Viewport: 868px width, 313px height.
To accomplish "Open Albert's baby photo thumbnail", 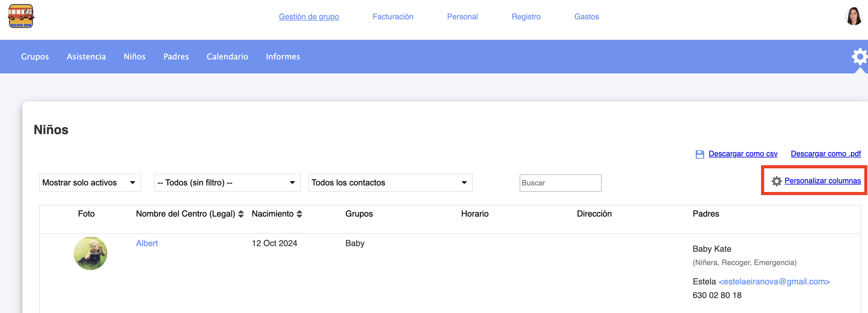I will 90,253.
